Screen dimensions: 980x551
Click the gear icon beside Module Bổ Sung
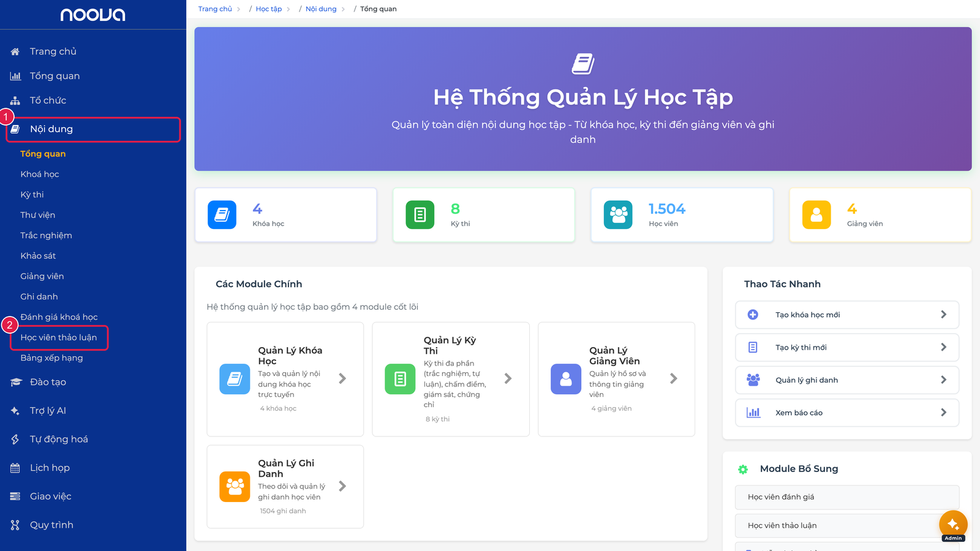[743, 469]
